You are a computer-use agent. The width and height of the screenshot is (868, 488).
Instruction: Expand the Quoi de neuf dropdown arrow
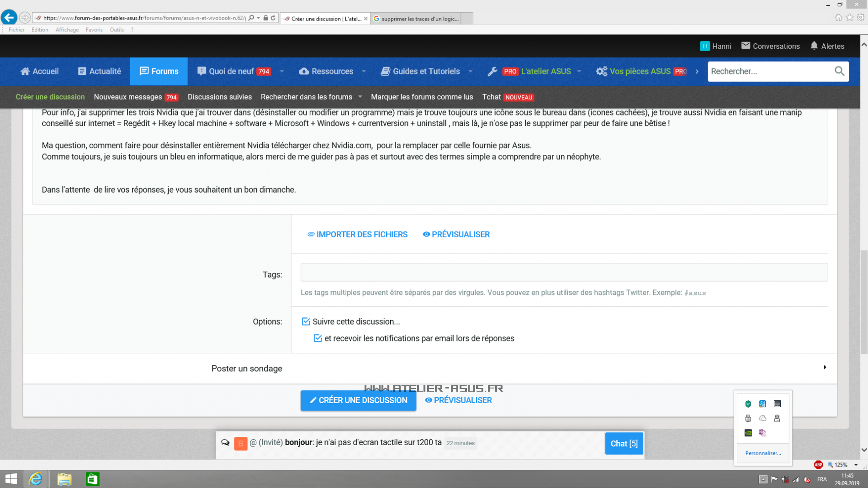(282, 71)
